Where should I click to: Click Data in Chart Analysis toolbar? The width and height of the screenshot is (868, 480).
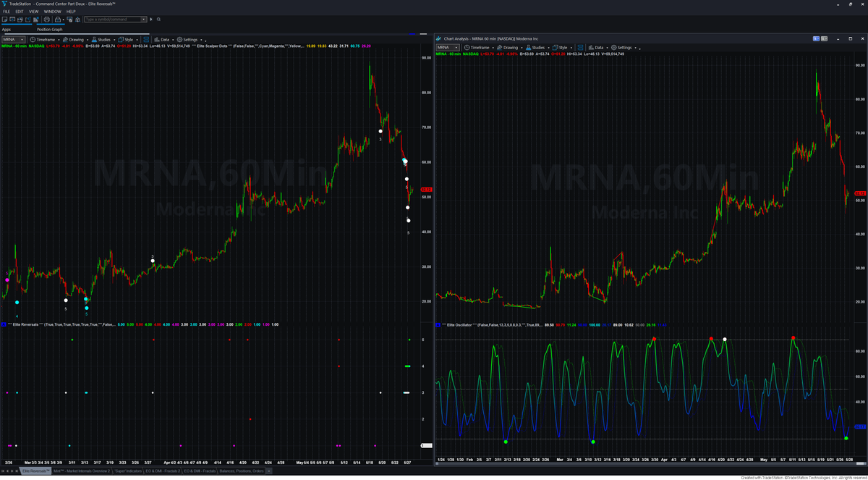(596, 47)
